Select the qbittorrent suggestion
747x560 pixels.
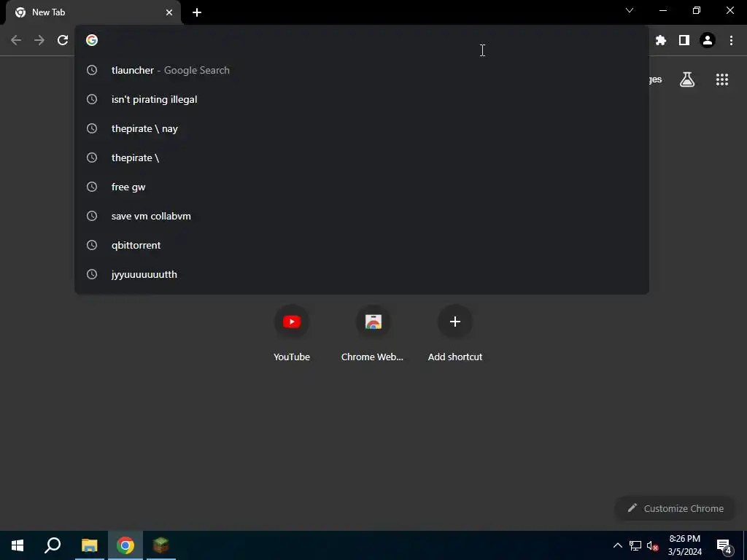(362, 245)
